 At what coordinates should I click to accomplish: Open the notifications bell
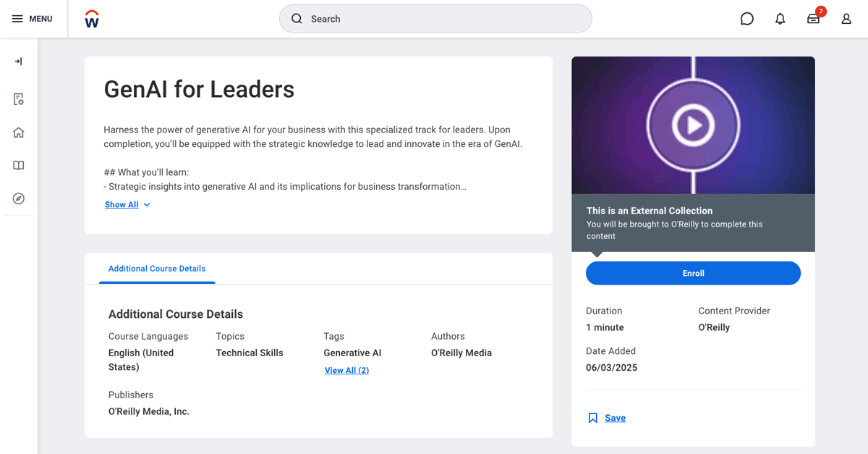[780, 19]
